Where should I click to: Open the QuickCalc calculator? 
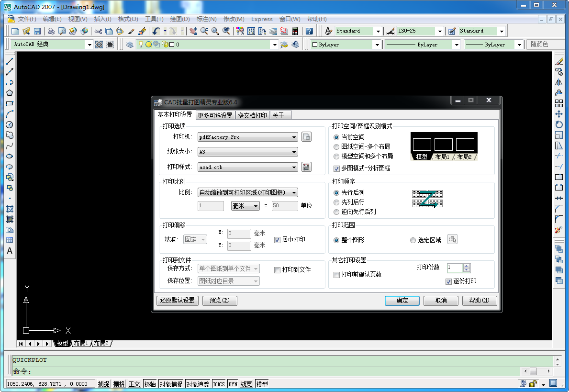[x=295, y=31]
